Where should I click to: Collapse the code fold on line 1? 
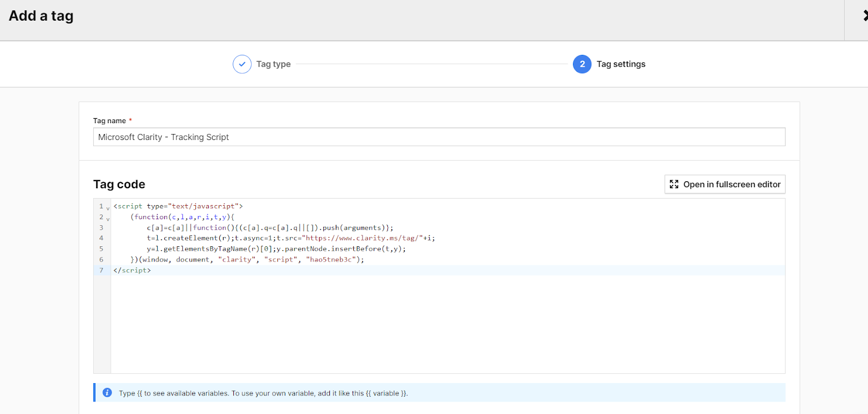[x=108, y=208]
